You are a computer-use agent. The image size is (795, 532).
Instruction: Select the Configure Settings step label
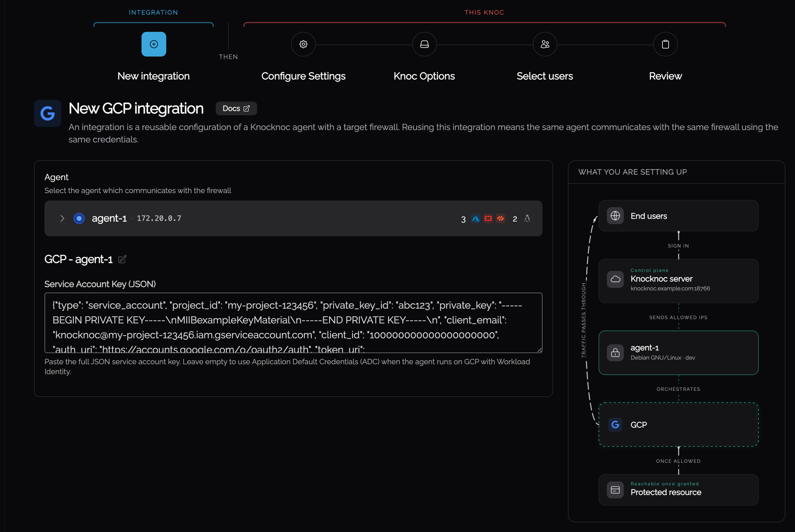(x=303, y=76)
